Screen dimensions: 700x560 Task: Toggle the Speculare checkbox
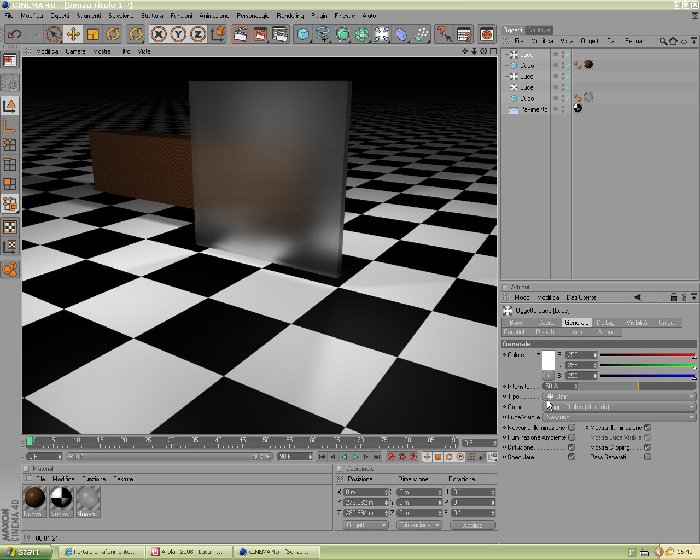click(571, 457)
